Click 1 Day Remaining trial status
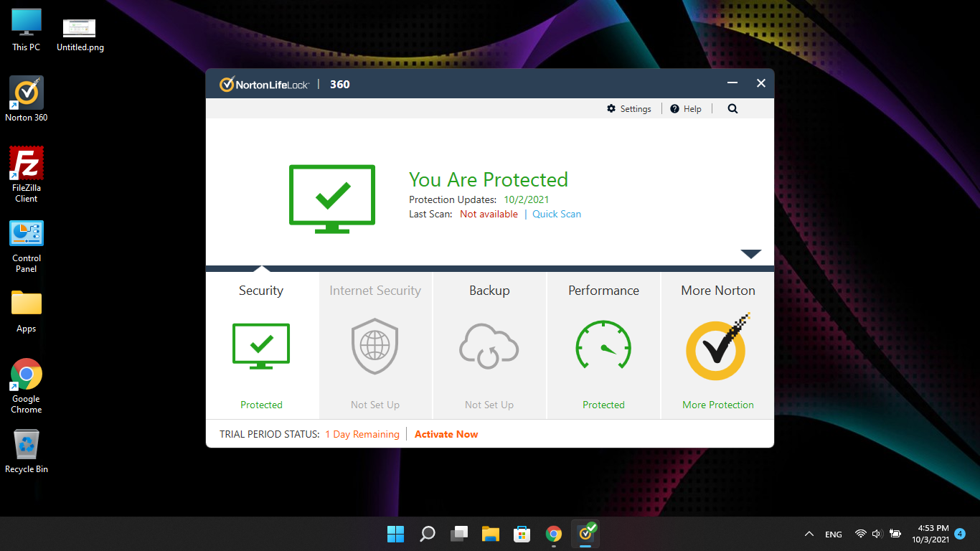Screen dimensions: 980x551 (x=362, y=434)
